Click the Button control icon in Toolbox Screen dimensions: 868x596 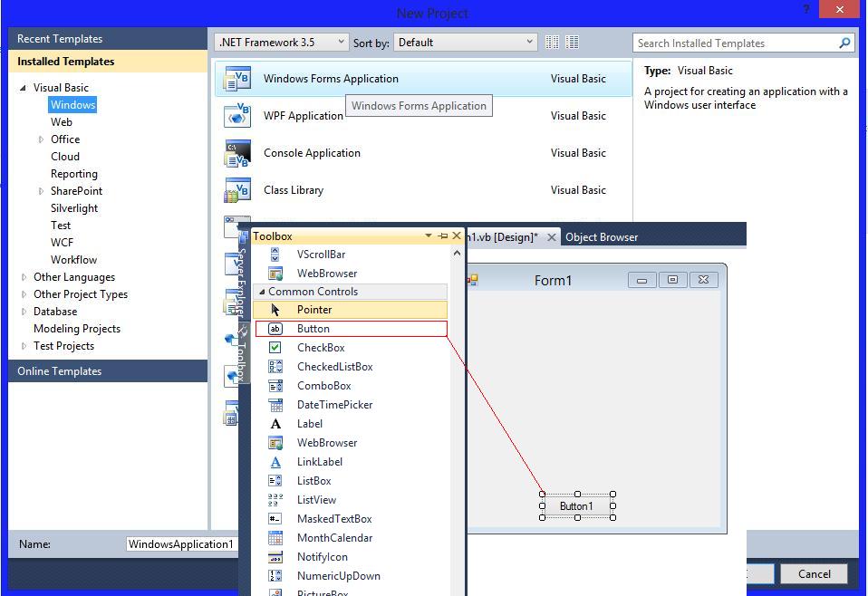pos(275,329)
